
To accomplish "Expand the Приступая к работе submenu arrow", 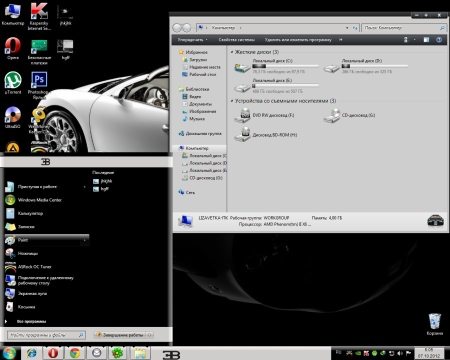I will point(85,187).
